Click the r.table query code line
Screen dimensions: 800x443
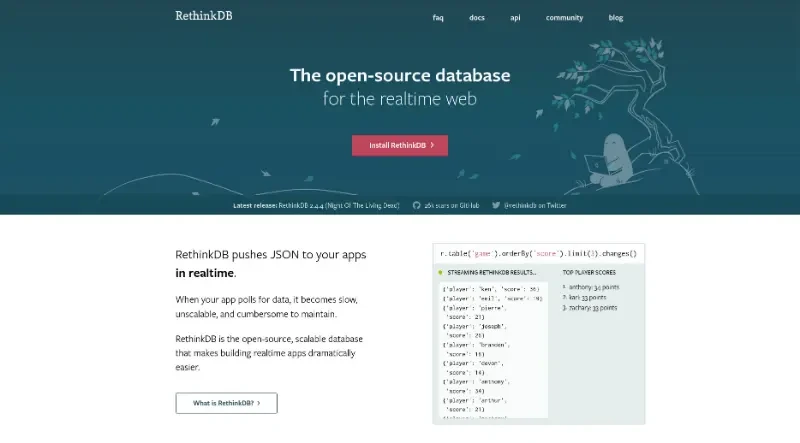539,254
